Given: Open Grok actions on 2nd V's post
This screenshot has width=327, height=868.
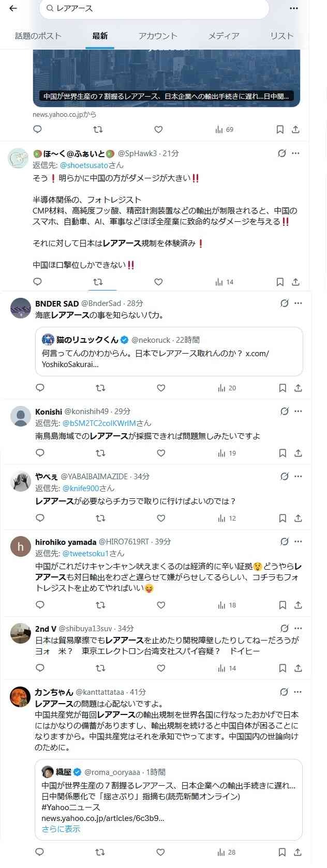Looking at the screenshot, I should tap(284, 629).
